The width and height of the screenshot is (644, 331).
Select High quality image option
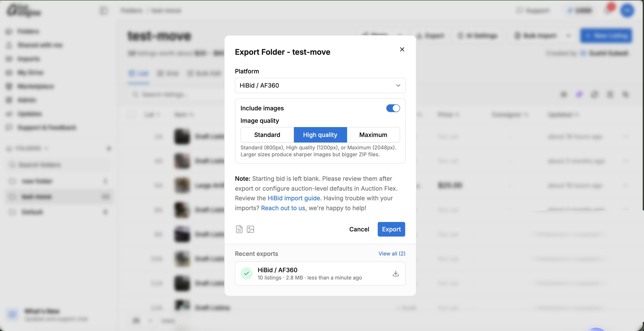pos(320,135)
